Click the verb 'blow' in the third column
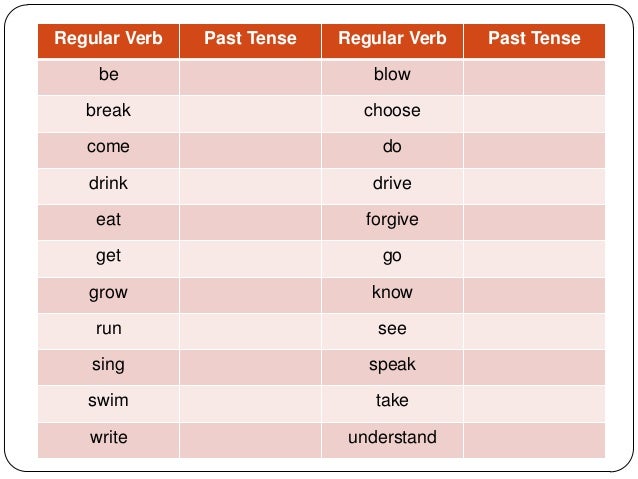This screenshot has height=479, width=638. tap(392, 74)
